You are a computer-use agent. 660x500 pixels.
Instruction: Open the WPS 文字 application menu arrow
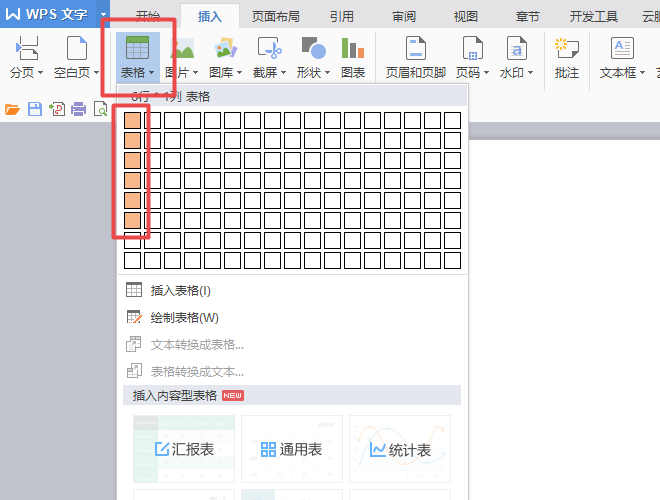click(x=103, y=14)
